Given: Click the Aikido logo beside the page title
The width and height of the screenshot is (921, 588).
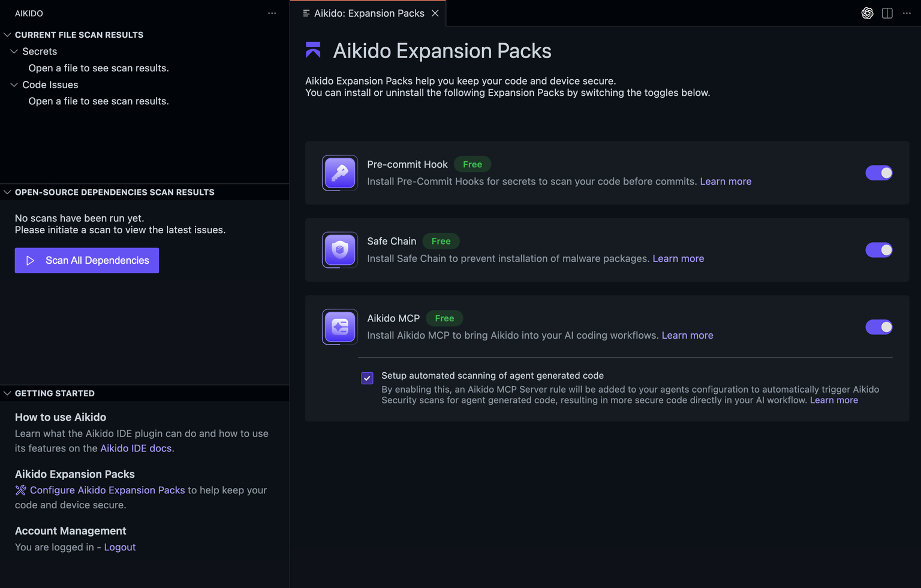Looking at the screenshot, I should point(313,50).
